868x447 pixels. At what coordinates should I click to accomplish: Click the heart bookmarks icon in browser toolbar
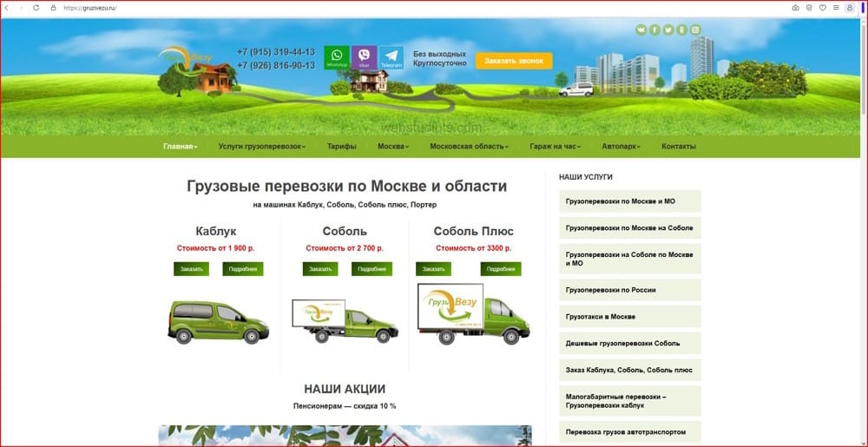[x=823, y=8]
